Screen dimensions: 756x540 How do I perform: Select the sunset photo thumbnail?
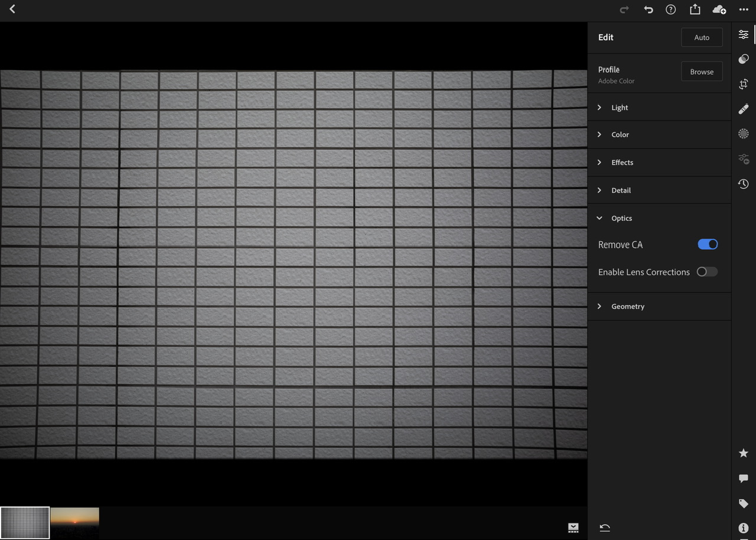[x=75, y=523]
